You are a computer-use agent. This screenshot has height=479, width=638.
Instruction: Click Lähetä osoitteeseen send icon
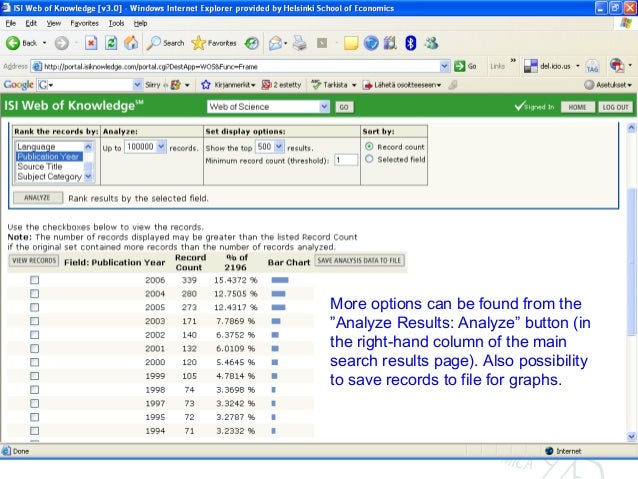367,85
